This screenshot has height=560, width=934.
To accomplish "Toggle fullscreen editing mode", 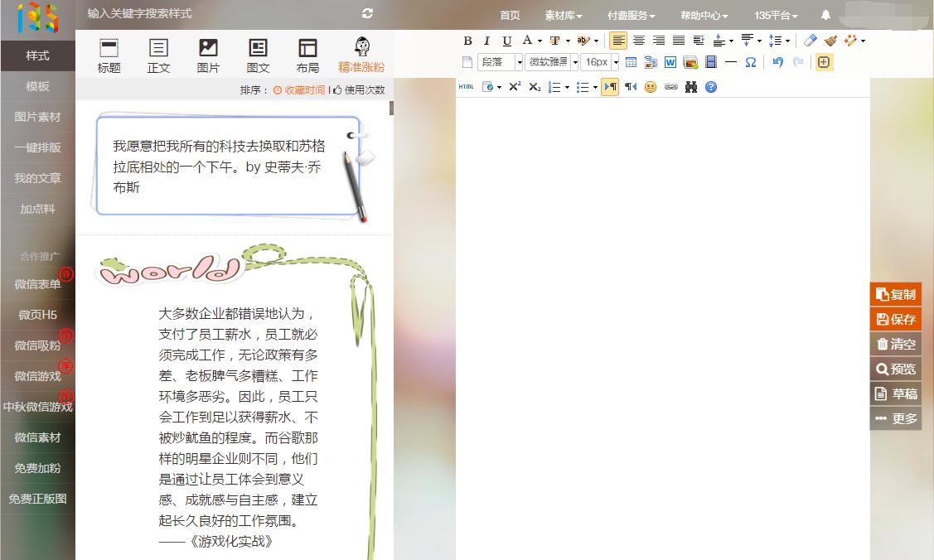I will (x=824, y=62).
